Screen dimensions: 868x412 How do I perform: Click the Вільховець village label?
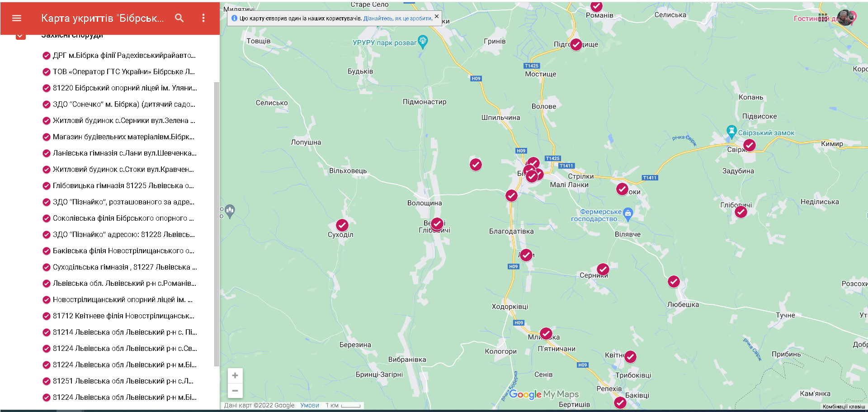[x=348, y=171]
